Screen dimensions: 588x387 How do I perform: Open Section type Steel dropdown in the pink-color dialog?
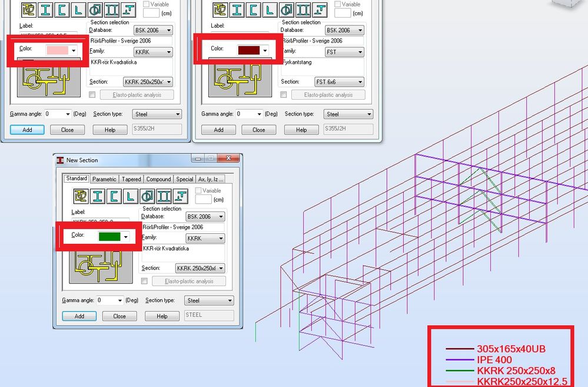point(157,114)
